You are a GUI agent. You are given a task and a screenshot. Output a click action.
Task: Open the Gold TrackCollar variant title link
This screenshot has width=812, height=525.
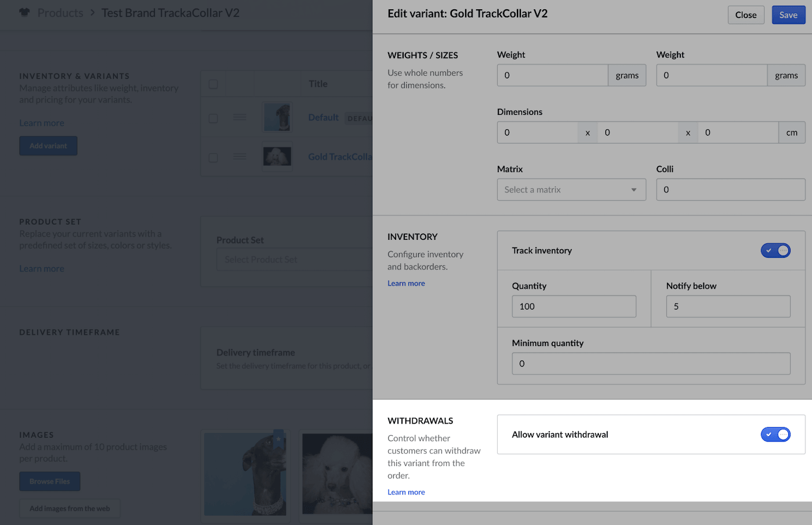click(340, 157)
